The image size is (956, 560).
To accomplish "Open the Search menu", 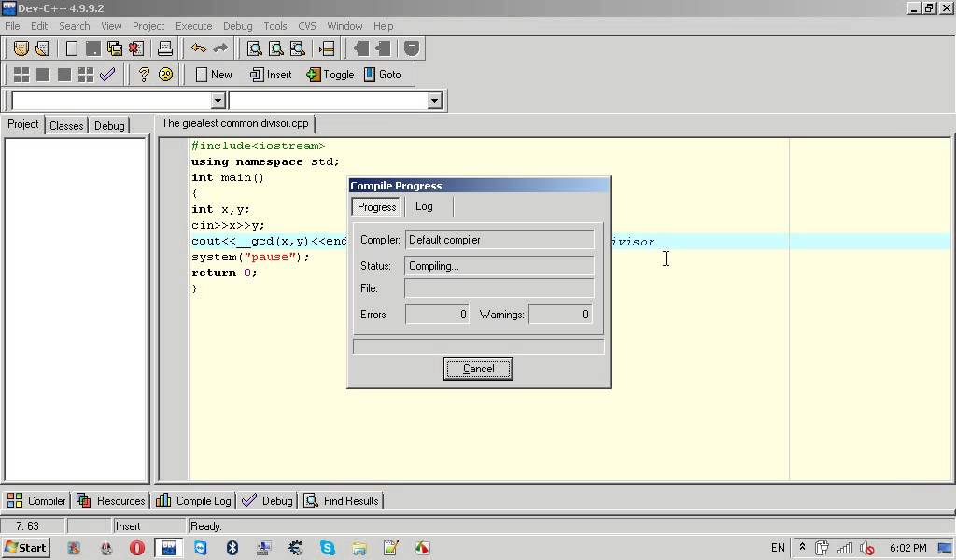I will tap(75, 26).
